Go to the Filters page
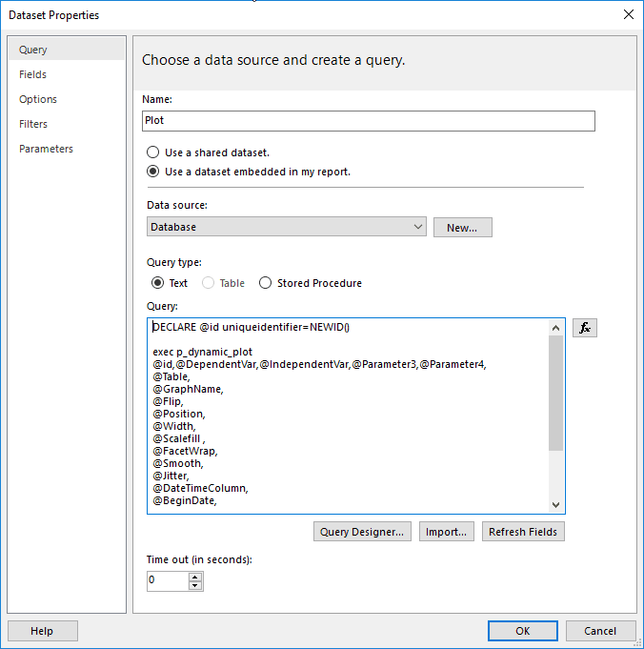 (33, 124)
